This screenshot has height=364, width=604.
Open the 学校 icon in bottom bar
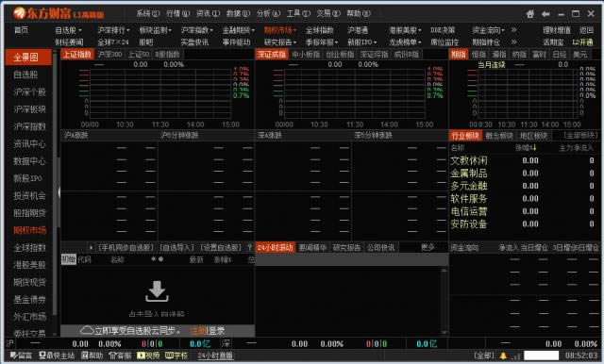(x=176, y=356)
